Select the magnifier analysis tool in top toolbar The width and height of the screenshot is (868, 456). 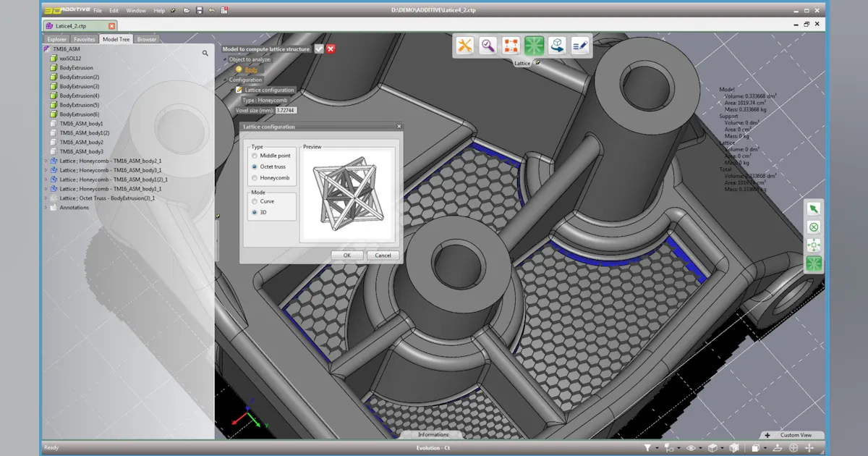click(x=488, y=46)
